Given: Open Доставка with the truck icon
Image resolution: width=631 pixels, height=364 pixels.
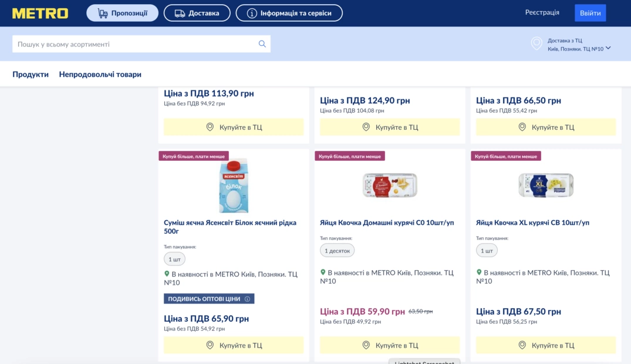Looking at the screenshot, I should coord(197,13).
